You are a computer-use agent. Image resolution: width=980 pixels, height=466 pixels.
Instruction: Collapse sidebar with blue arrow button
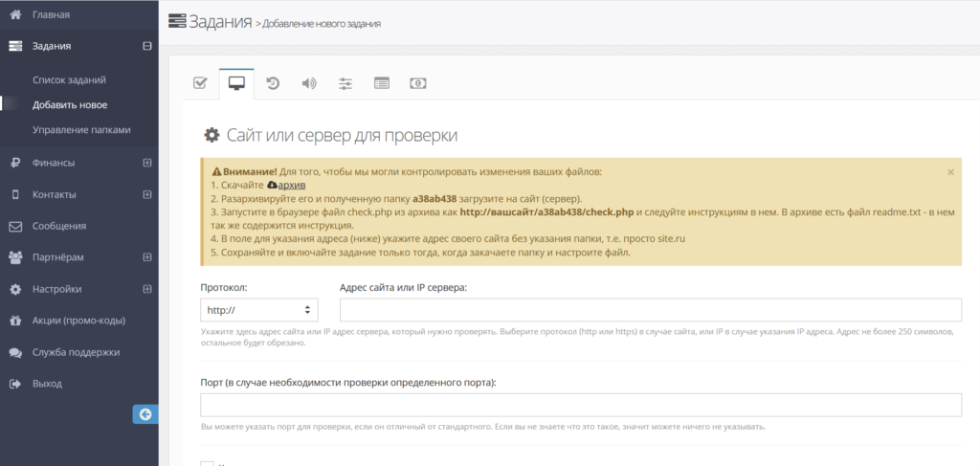(x=145, y=414)
